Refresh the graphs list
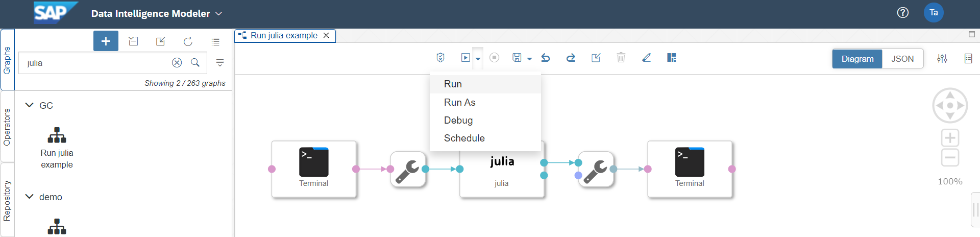The height and width of the screenshot is (237, 980). pos(188,41)
